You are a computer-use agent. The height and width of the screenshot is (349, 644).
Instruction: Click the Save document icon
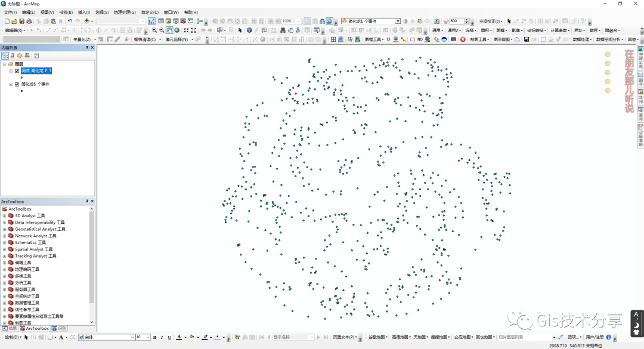pos(21,21)
